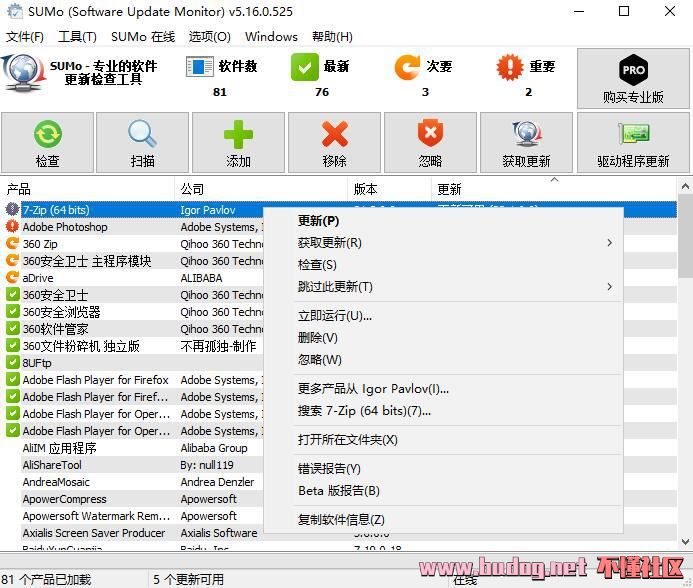
Task: Select the Apowersoft Watermark Rem... row
Action: [133, 516]
